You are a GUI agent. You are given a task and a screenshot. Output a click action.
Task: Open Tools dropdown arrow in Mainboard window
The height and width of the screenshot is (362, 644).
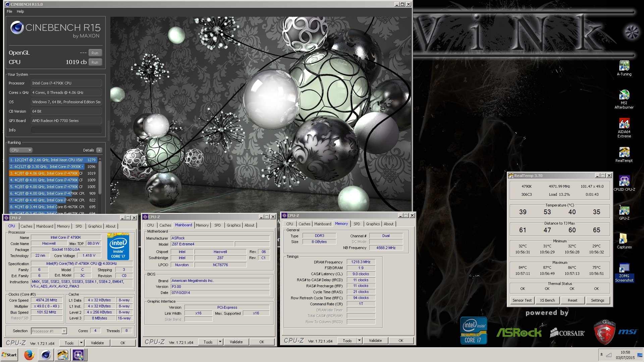point(220,342)
